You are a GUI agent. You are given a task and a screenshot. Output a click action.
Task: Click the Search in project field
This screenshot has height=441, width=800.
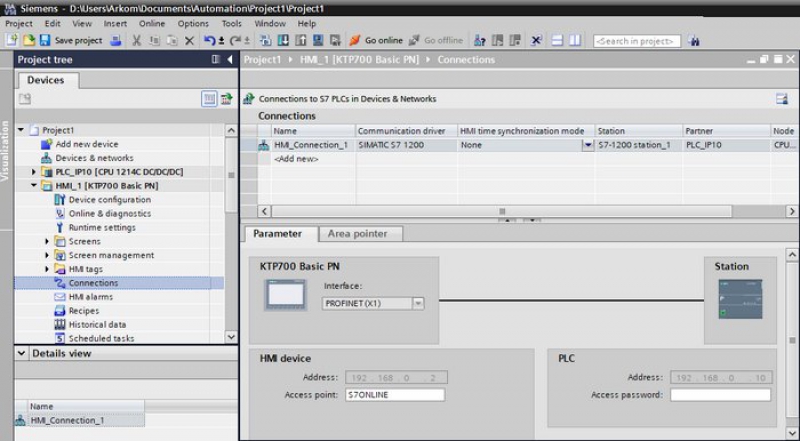pos(637,41)
